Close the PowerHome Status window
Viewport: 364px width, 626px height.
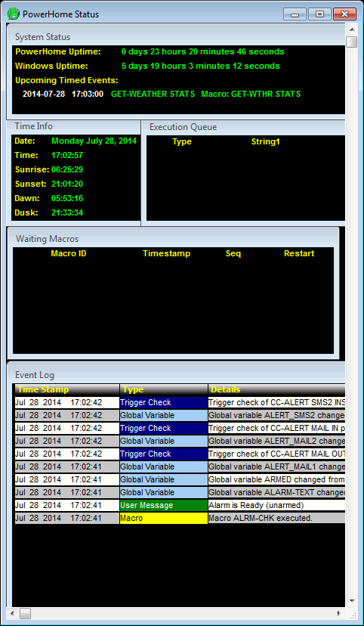pyautogui.click(x=344, y=14)
